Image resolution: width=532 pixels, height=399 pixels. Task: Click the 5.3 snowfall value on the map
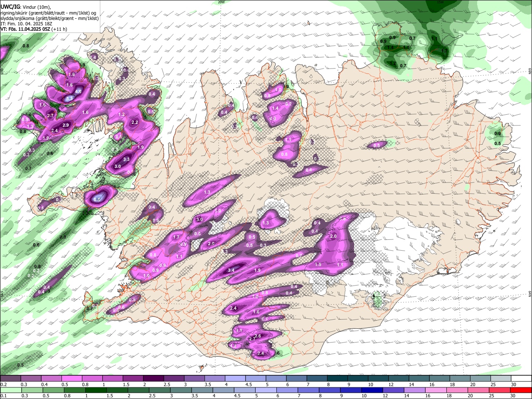69,98
